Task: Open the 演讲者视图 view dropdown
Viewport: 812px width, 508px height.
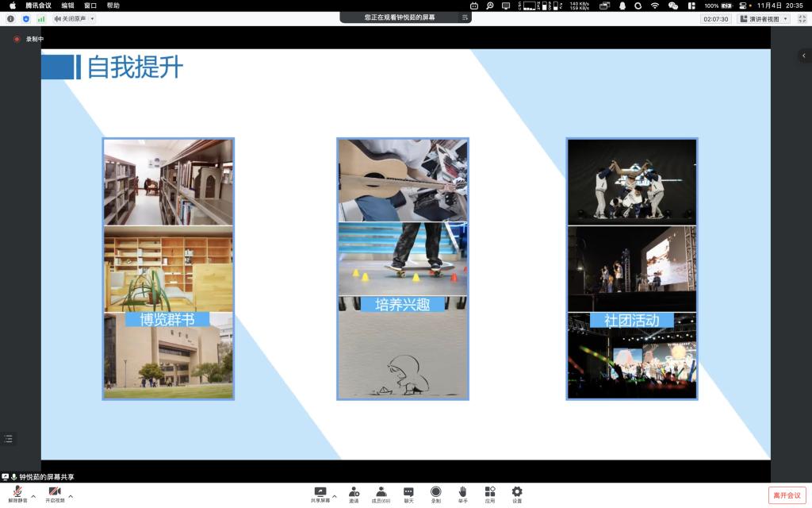Action: (x=764, y=18)
